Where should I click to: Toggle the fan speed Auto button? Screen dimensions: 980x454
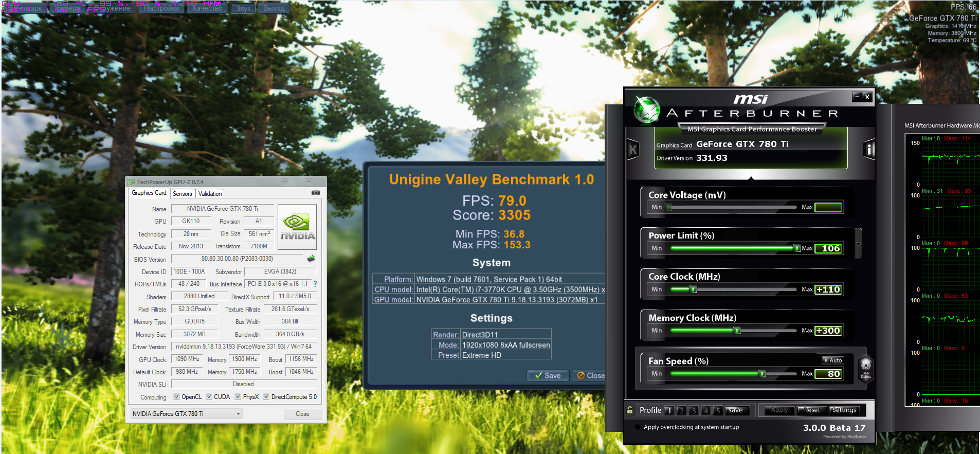pos(832,360)
